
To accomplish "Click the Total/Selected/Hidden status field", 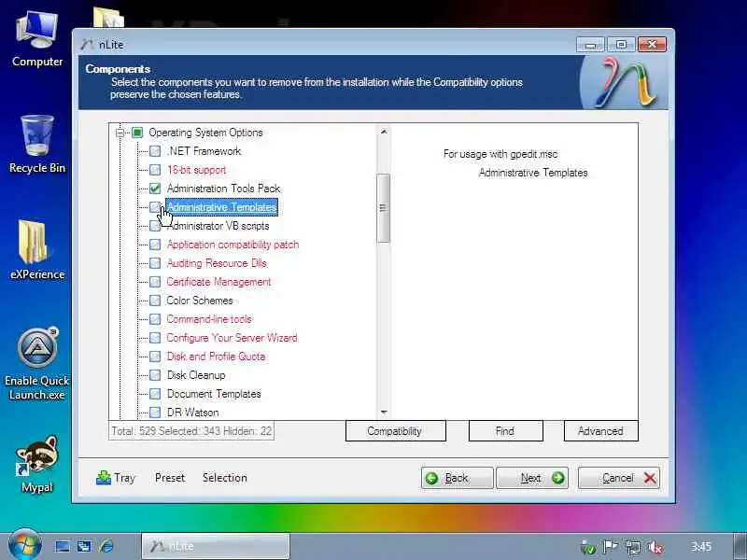I will tap(191, 431).
